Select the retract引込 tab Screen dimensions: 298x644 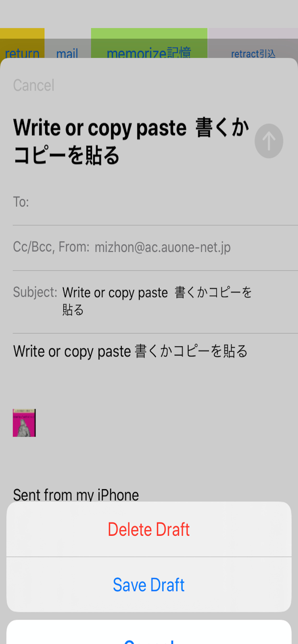pos(253,53)
